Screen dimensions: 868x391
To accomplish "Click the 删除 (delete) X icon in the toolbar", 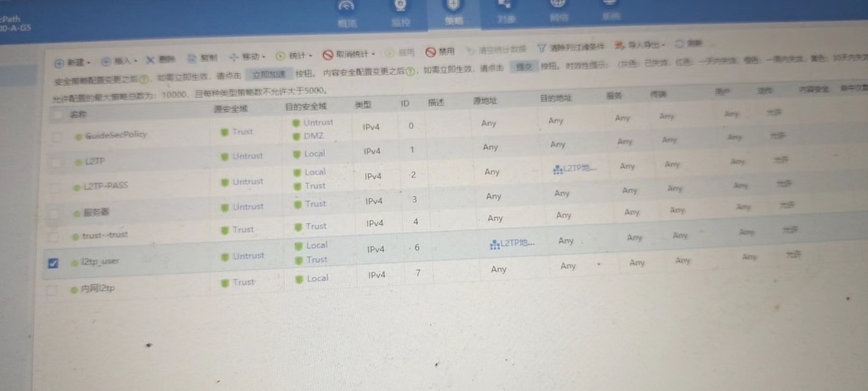I will coord(151,60).
